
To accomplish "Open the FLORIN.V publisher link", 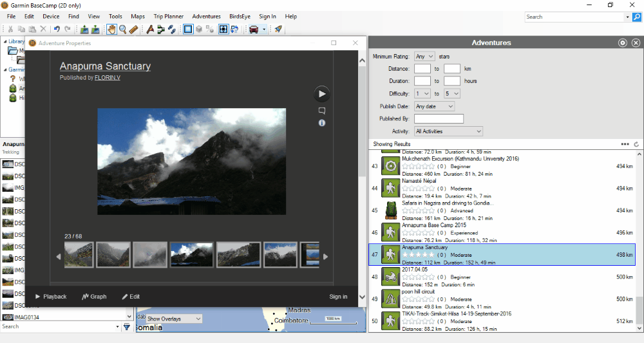I will pos(107,77).
